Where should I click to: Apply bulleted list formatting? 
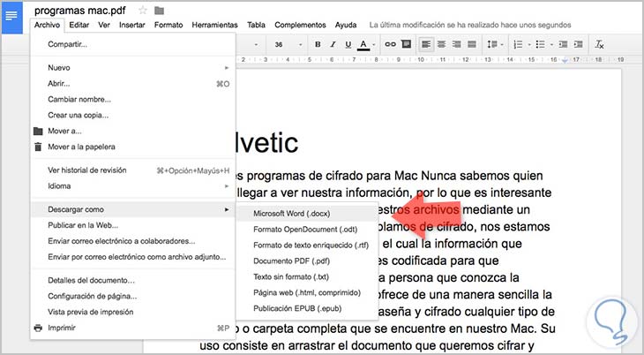[541, 44]
